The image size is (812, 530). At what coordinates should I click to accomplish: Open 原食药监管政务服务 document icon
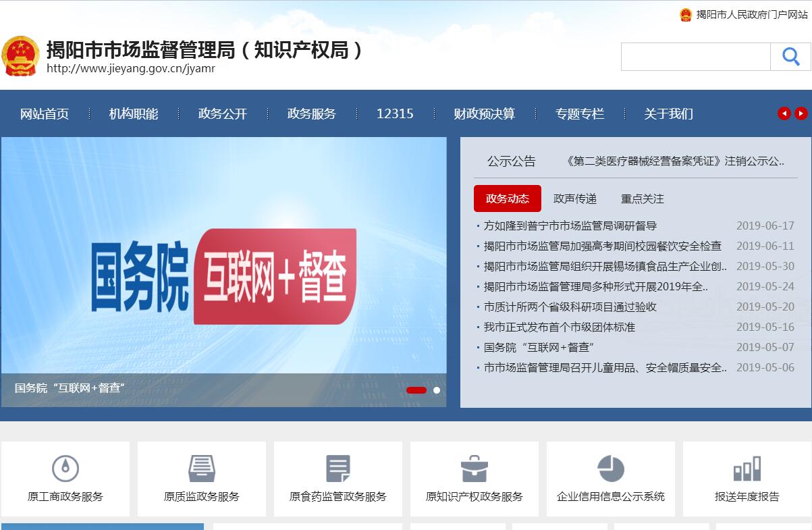[338, 469]
